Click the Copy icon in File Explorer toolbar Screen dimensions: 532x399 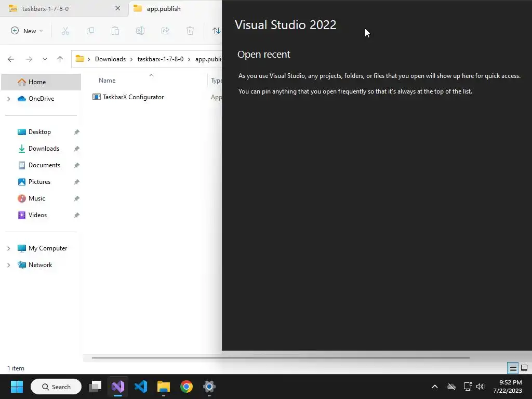90,31
